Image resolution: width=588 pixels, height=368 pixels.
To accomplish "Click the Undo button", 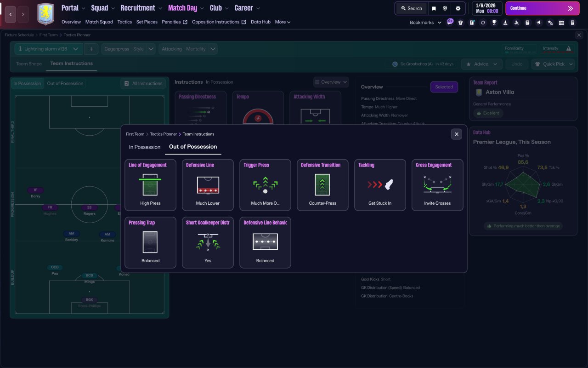I will tap(517, 64).
